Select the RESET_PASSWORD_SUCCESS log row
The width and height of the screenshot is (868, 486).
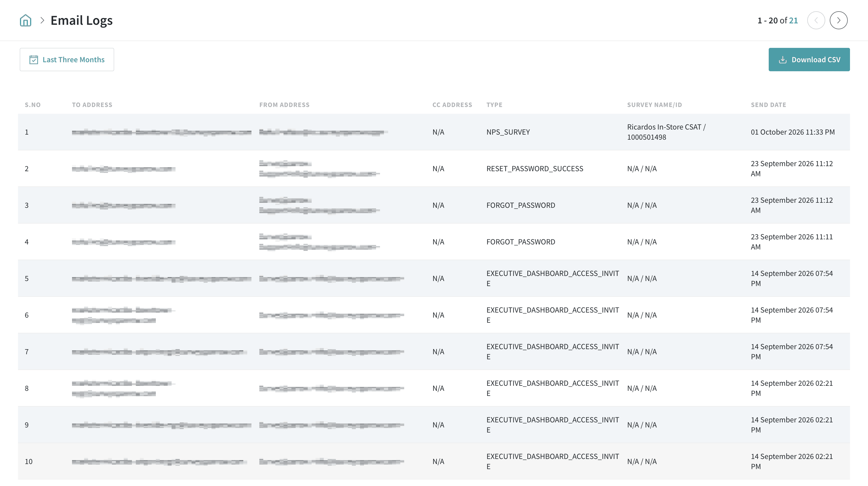tap(434, 169)
